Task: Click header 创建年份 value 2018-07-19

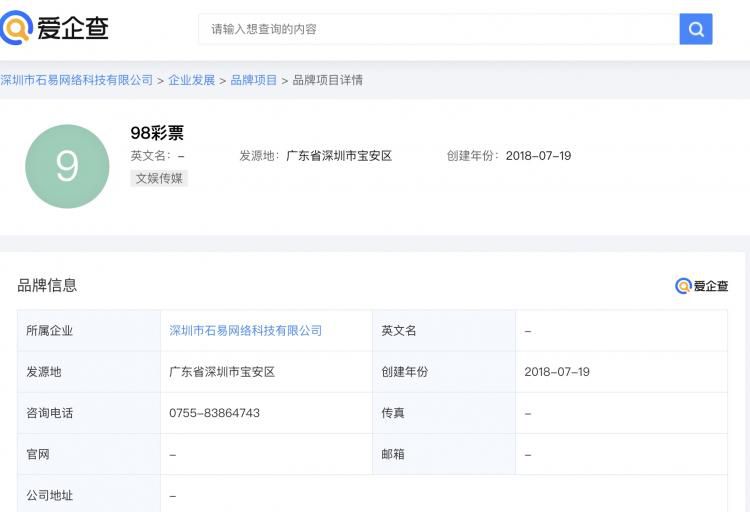Action: click(x=538, y=156)
